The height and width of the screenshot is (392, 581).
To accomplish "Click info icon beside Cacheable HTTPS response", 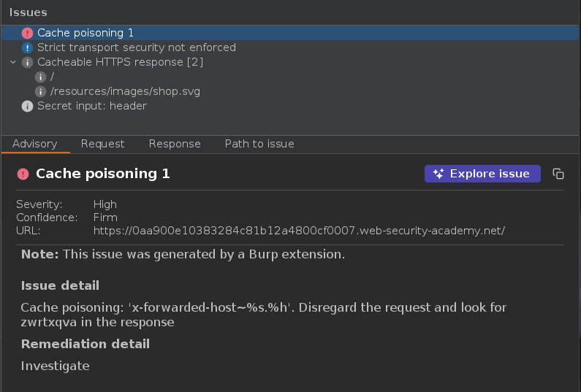I will (x=27, y=62).
